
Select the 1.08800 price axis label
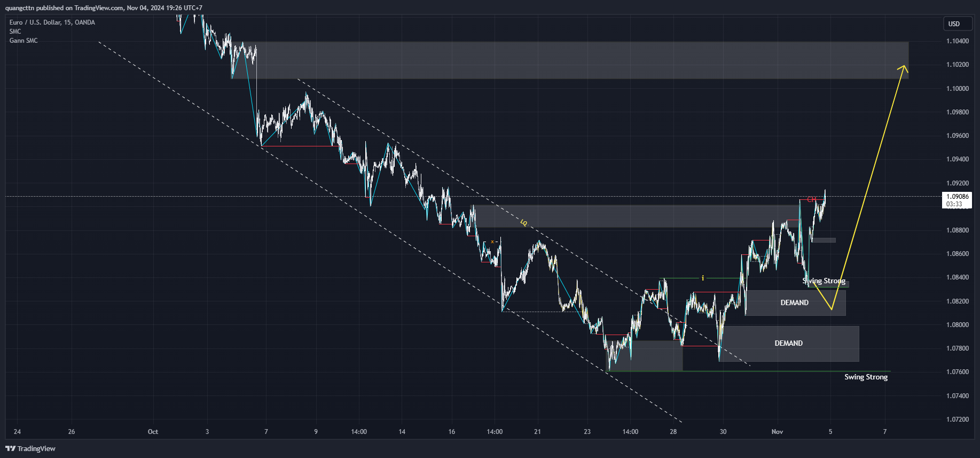[957, 230]
